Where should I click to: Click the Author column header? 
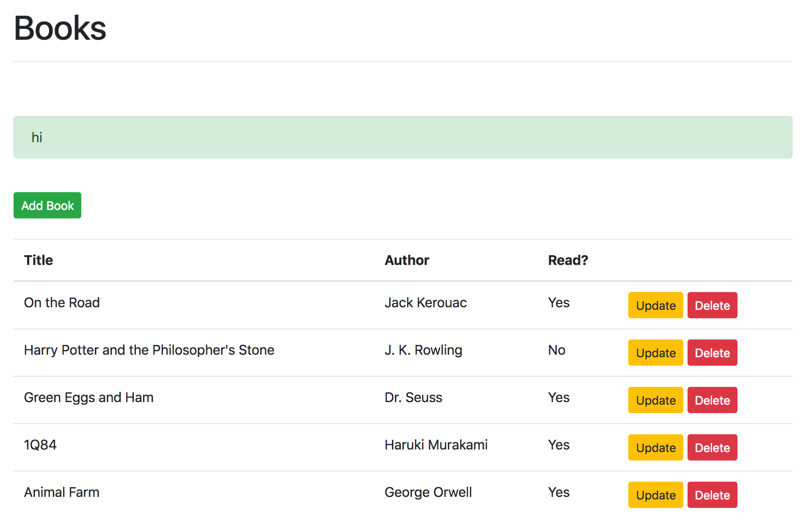[x=406, y=260]
